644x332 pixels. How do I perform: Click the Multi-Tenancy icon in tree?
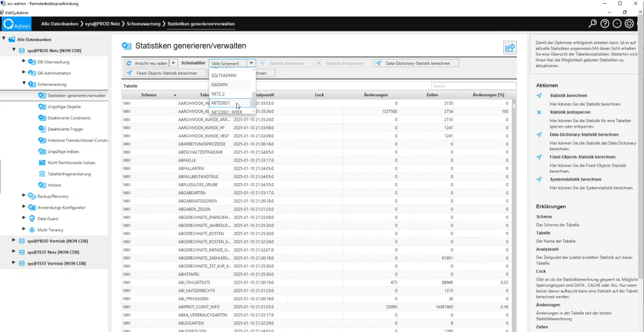click(32, 230)
